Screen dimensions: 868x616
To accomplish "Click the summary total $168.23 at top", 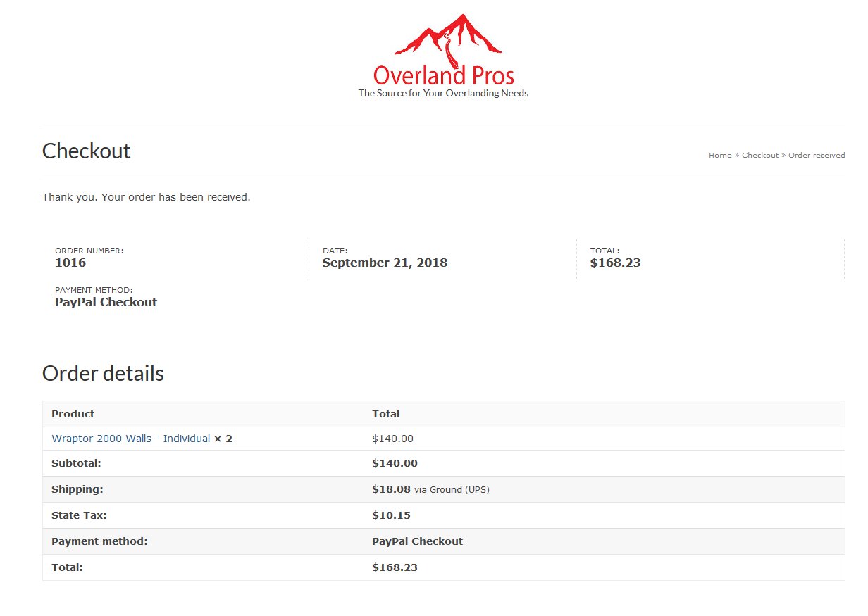I will 615,263.
